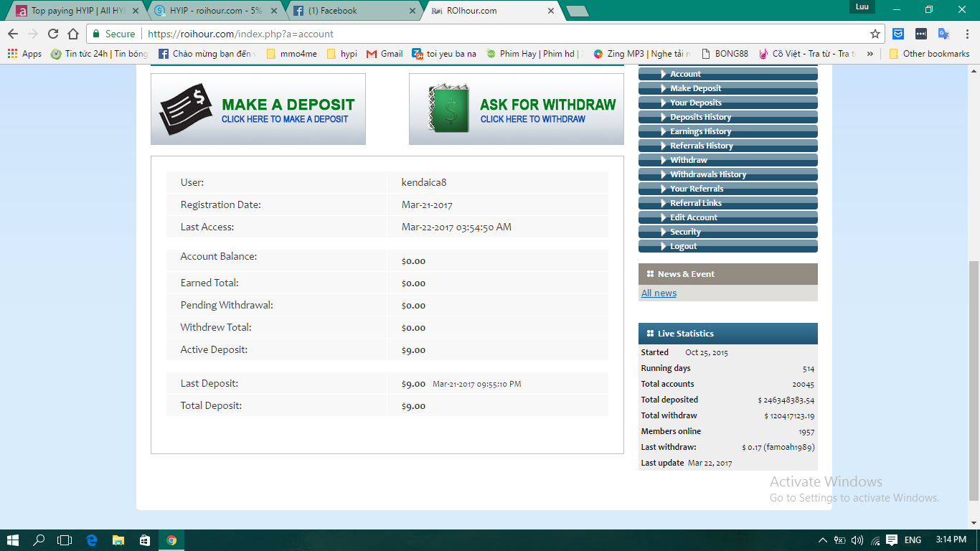This screenshot has height=551, width=980.
Task: Open the Windows Start menu
Action: coord(13,540)
